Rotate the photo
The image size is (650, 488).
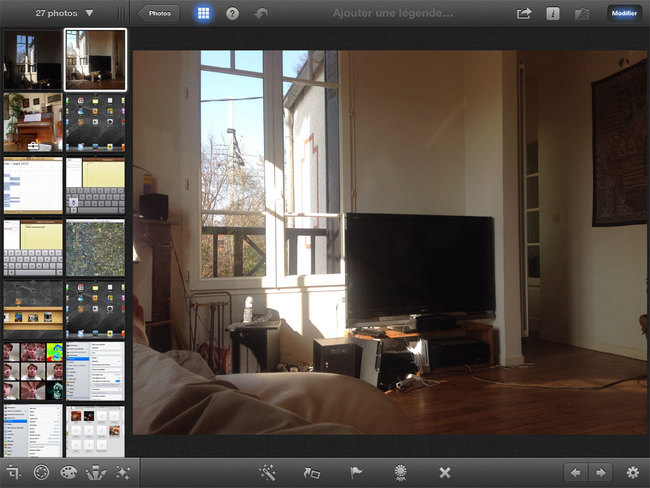(x=312, y=473)
